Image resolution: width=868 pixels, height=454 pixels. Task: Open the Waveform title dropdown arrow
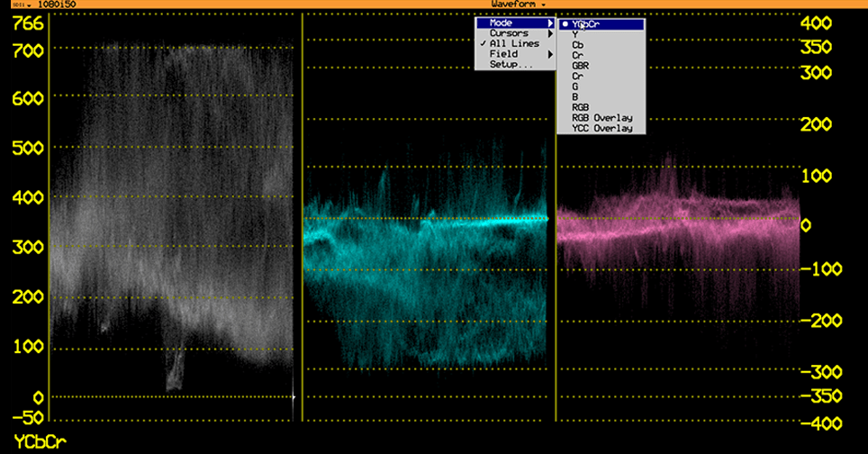click(544, 5)
